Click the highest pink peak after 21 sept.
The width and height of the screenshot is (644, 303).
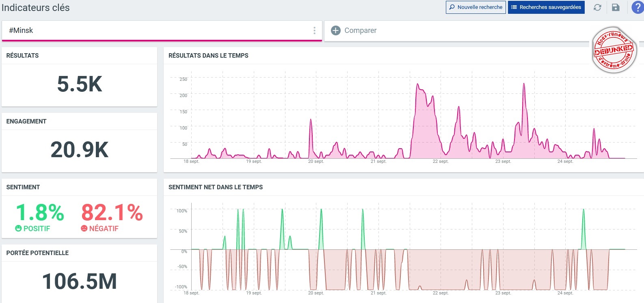[x=417, y=84]
